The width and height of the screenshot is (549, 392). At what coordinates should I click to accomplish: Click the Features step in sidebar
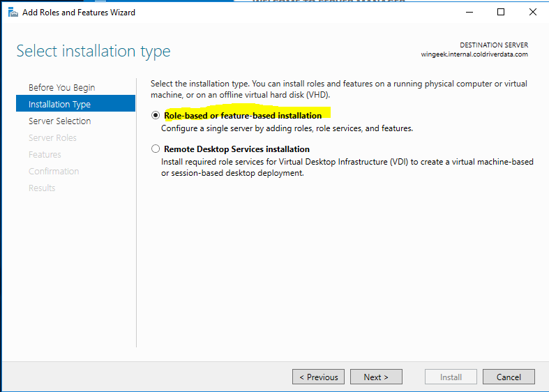45,154
